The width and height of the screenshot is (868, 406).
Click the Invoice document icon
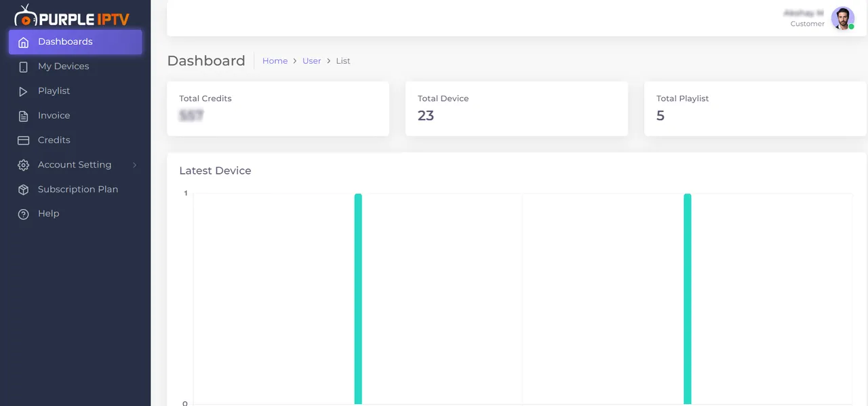point(24,116)
